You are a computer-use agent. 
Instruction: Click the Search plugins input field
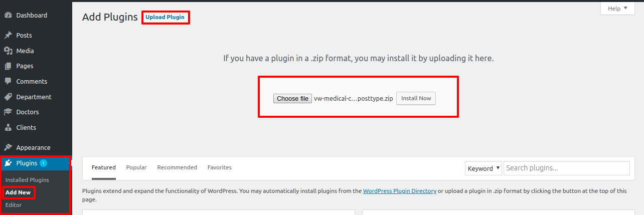point(566,168)
